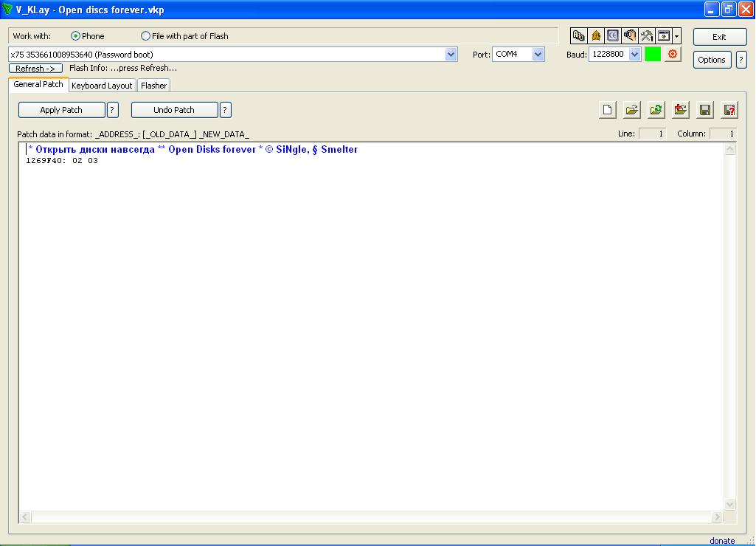This screenshot has width=756, height=546.
Task: Click the Column number field
Action: coord(724,134)
